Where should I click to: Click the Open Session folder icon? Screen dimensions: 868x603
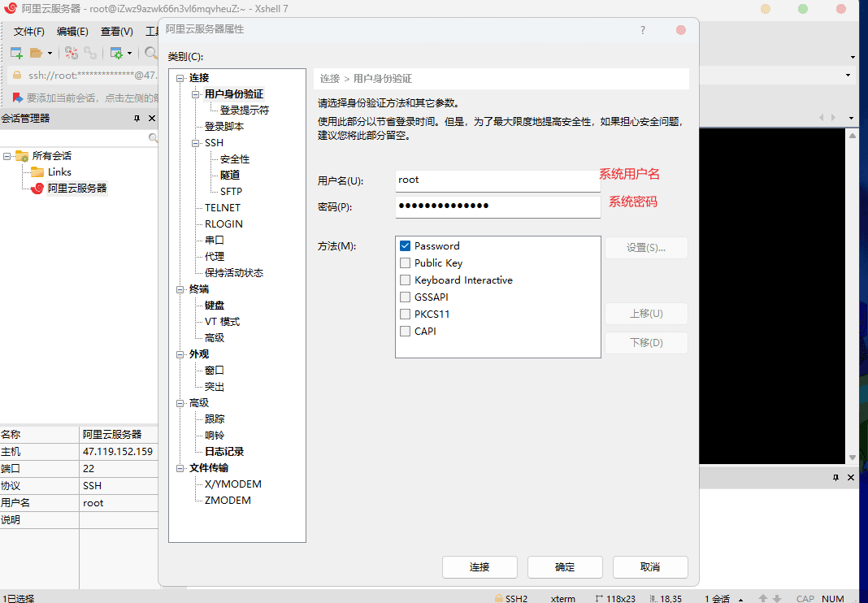click(x=36, y=53)
